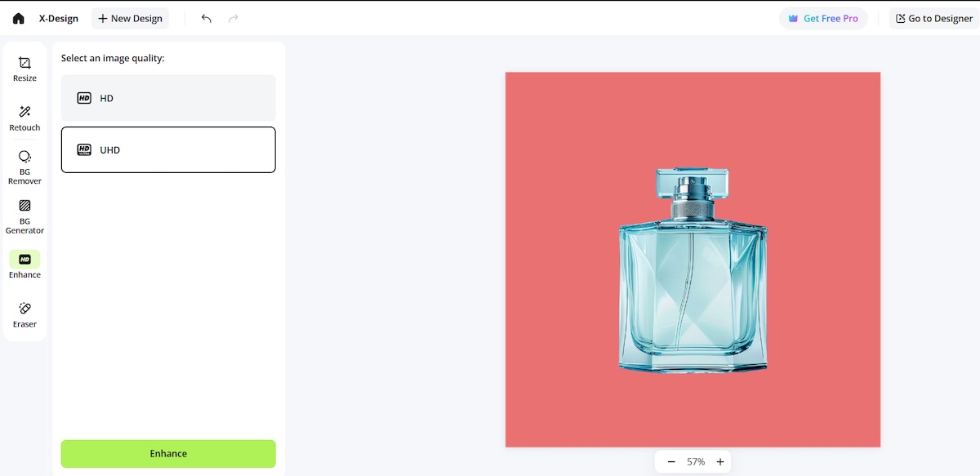
Task: Start a New Design
Action: coord(130,18)
